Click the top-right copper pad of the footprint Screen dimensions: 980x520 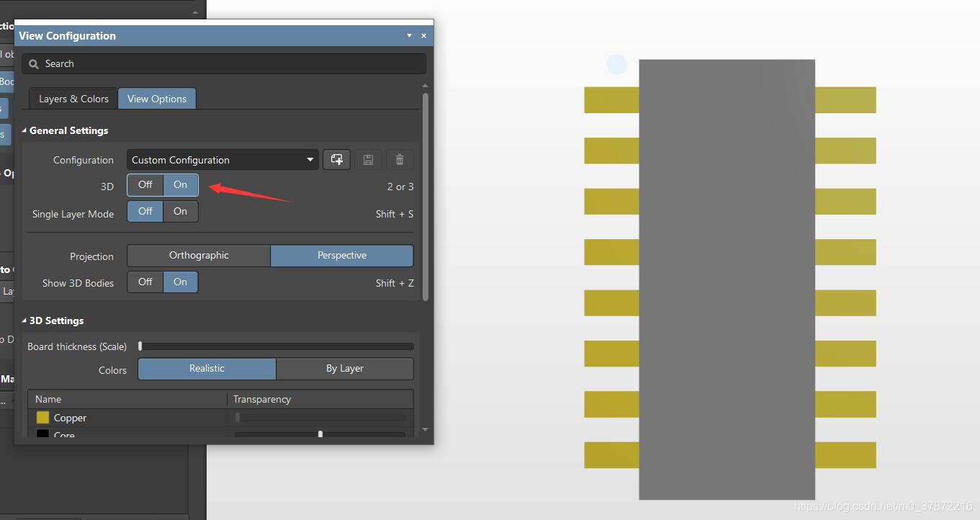click(845, 100)
